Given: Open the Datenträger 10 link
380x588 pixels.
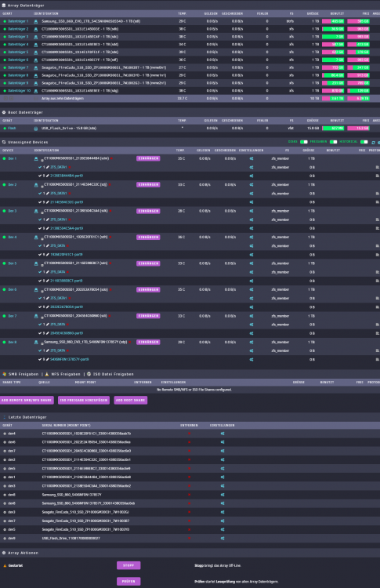Looking at the screenshot, I should 19,91.
